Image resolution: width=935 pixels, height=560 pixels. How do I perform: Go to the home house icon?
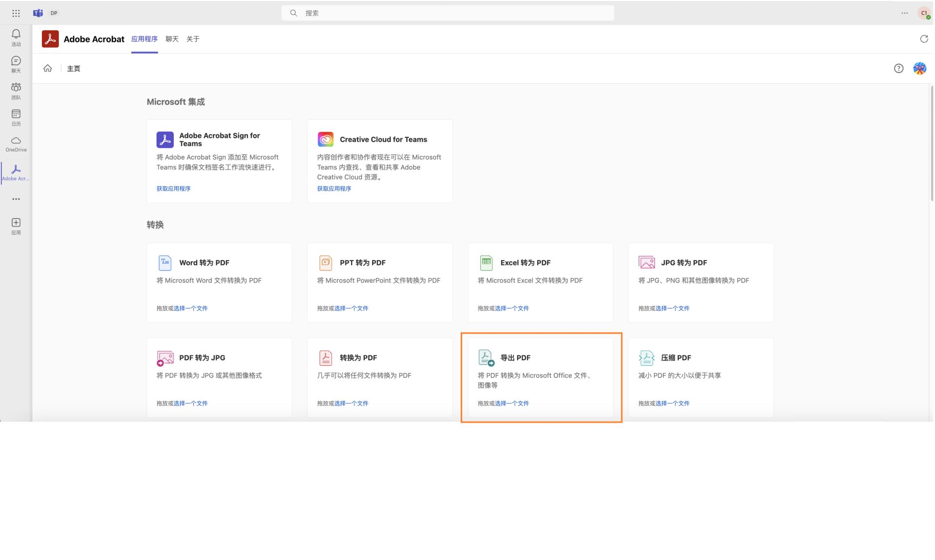click(x=48, y=68)
